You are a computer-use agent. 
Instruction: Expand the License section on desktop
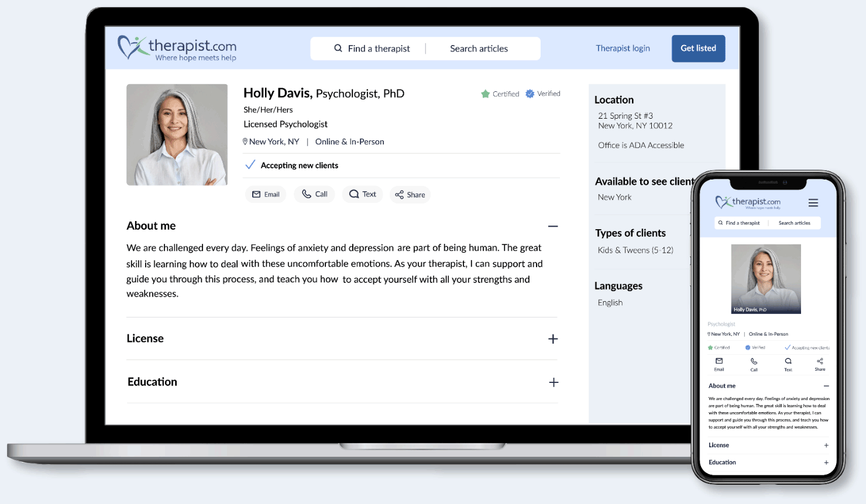553,339
